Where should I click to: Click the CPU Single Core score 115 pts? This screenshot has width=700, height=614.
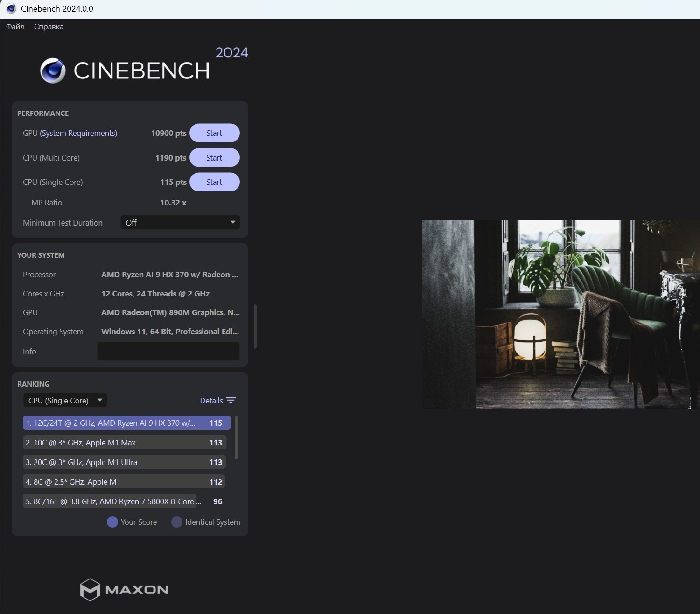tap(173, 182)
